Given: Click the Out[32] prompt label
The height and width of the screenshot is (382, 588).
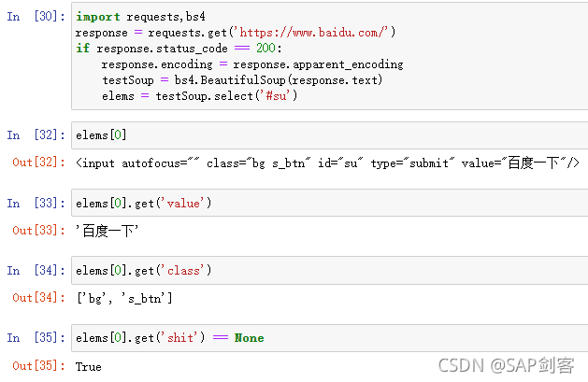Looking at the screenshot, I should click(x=38, y=163).
